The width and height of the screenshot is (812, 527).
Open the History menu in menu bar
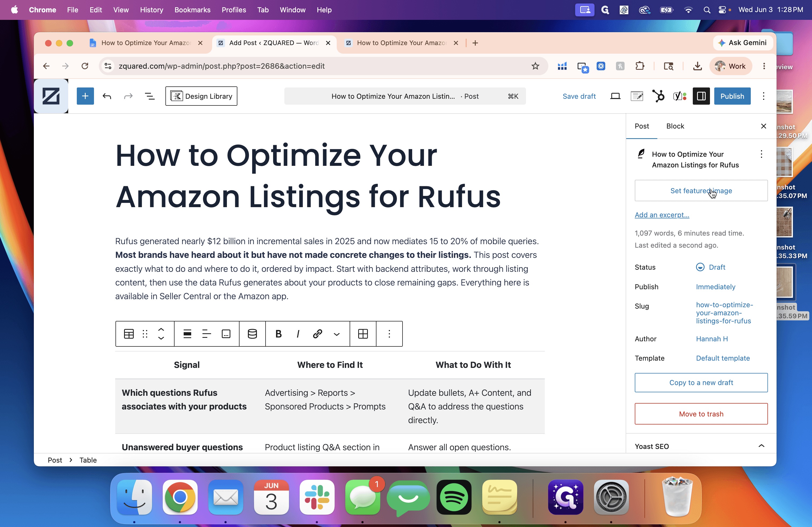coord(151,10)
